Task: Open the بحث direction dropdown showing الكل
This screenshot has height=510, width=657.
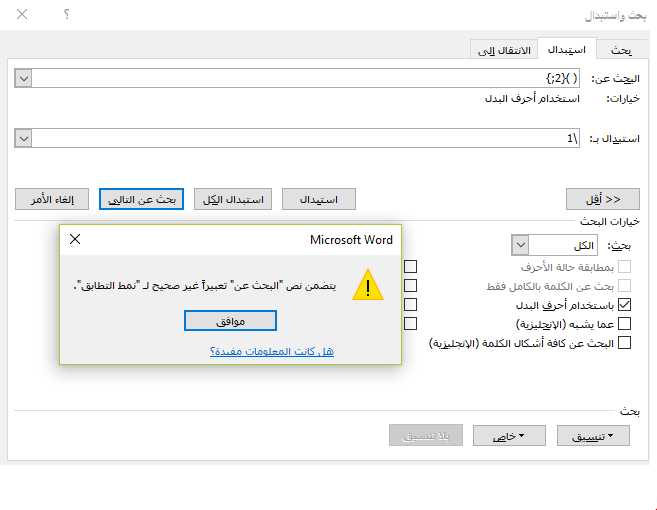Action: point(520,245)
